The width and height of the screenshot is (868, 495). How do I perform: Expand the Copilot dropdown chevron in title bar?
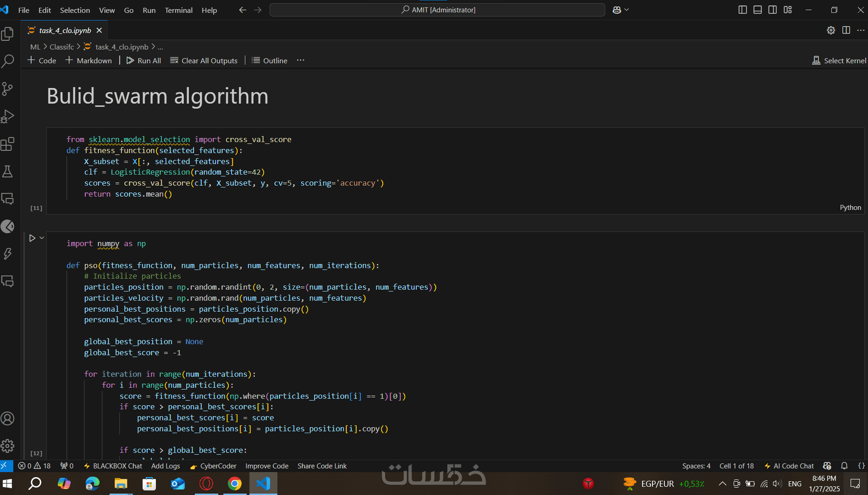[626, 10]
